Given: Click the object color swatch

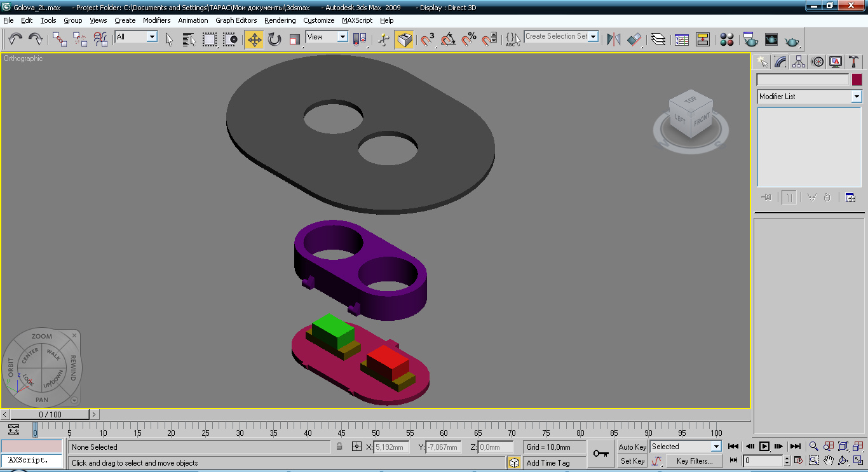Looking at the screenshot, I should 857,79.
